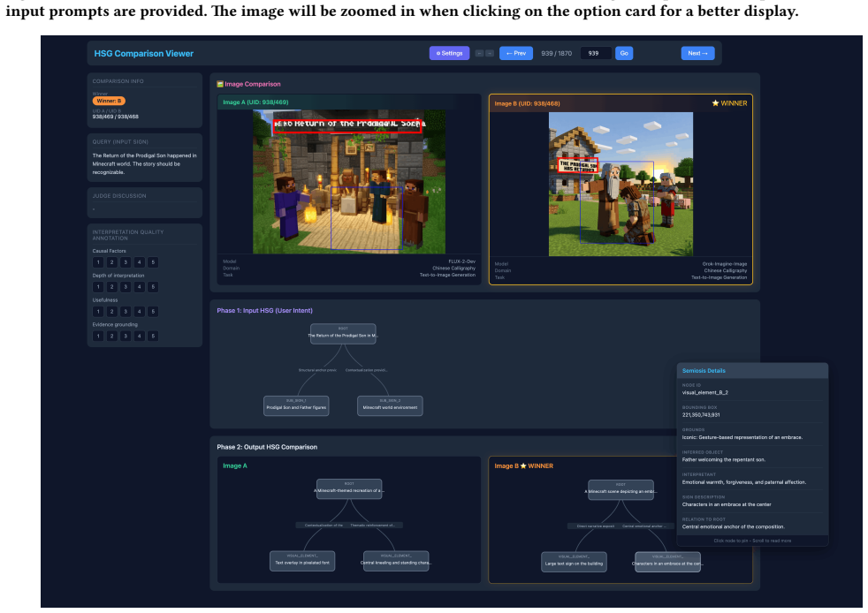Rate Evidence grounding as 5
The image size is (868, 613).
click(x=153, y=336)
